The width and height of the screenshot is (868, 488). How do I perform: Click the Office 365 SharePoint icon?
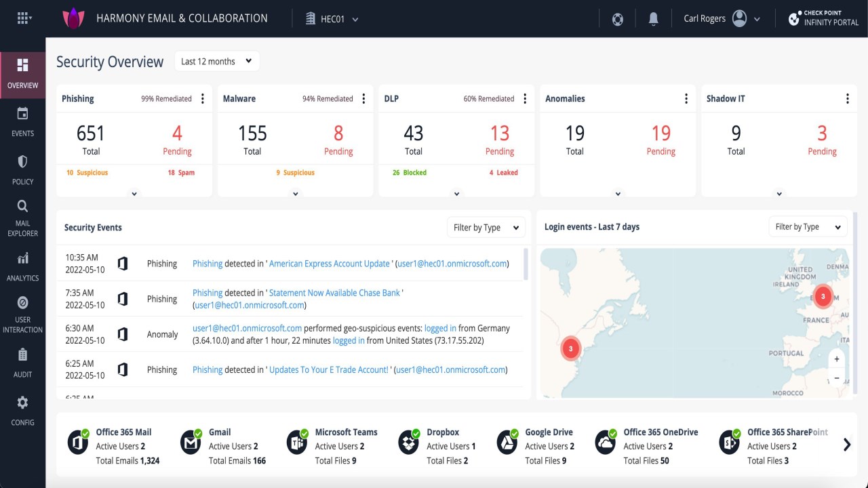point(730,442)
